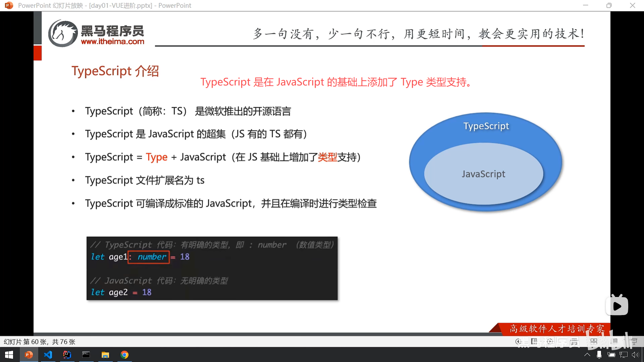The width and height of the screenshot is (644, 362).
Task: Open the volume control tray icon
Action: click(x=635, y=355)
